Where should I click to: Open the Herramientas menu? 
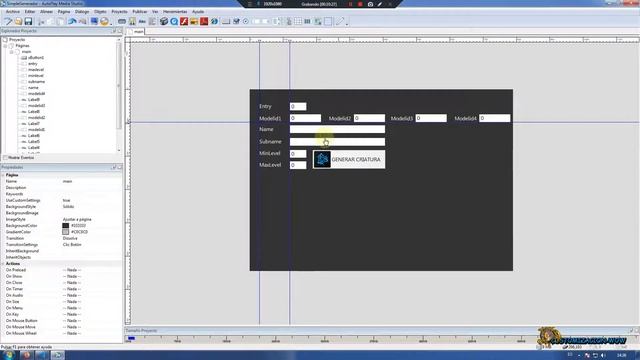tap(175, 12)
